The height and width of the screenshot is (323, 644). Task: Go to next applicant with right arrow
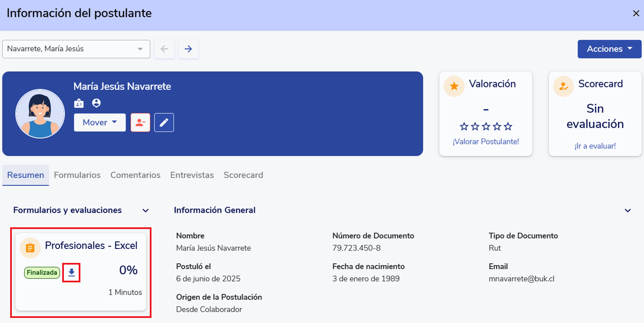188,49
